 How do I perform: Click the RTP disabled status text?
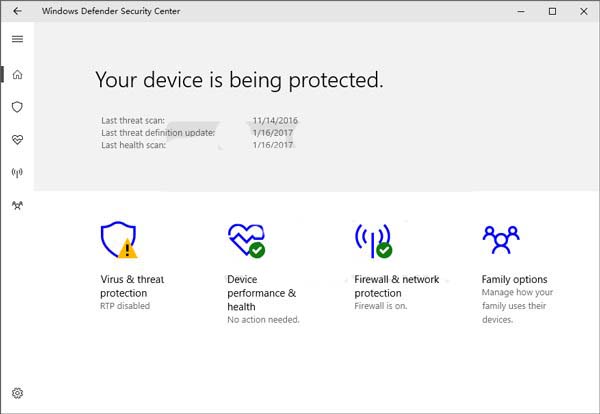125,306
